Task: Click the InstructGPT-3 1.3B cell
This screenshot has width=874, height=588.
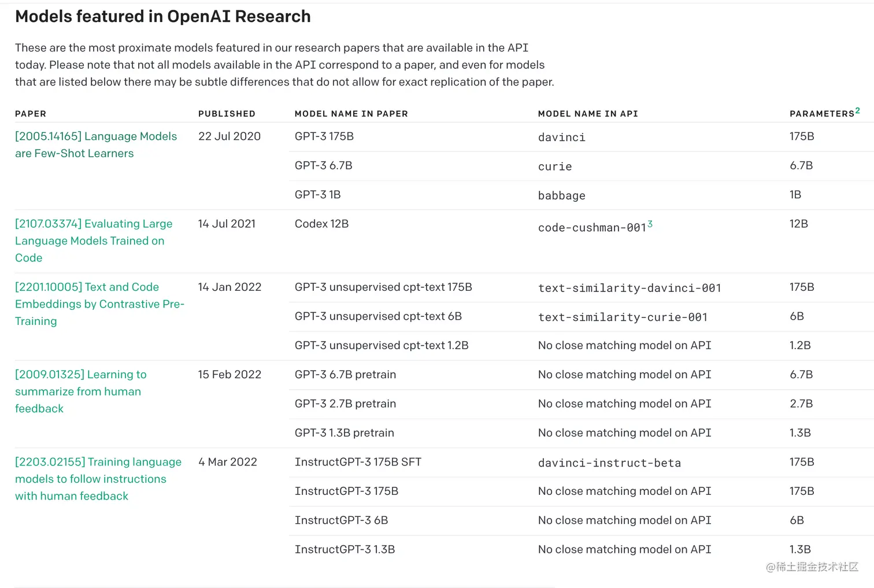Action: click(345, 549)
